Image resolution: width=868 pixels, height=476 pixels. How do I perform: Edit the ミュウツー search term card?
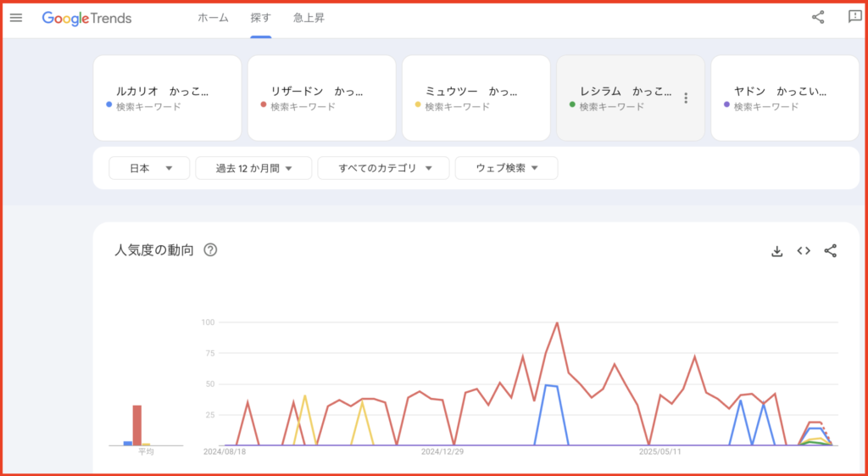[x=476, y=98]
